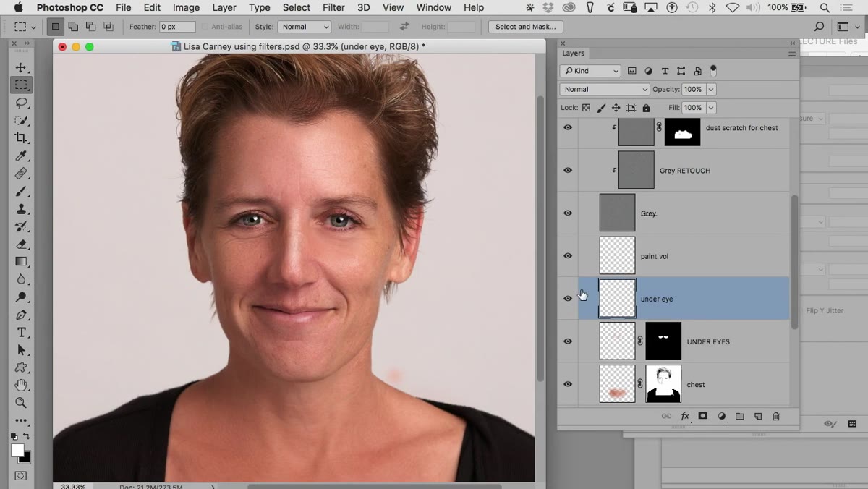
Task: Hide the 'Grey' layer
Action: coord(568,213)
